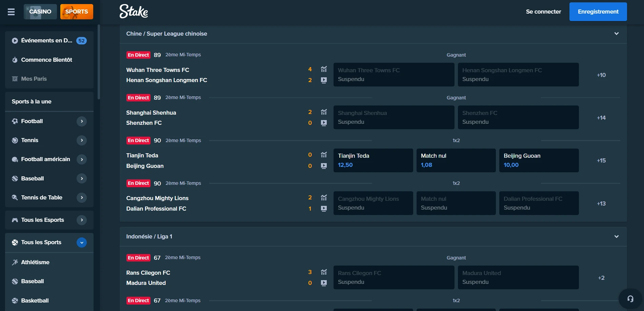This screenshot has width=644, height=311.
Task: Click the Tennis de Table paddle icon
Action: click(x=15, y=197)
